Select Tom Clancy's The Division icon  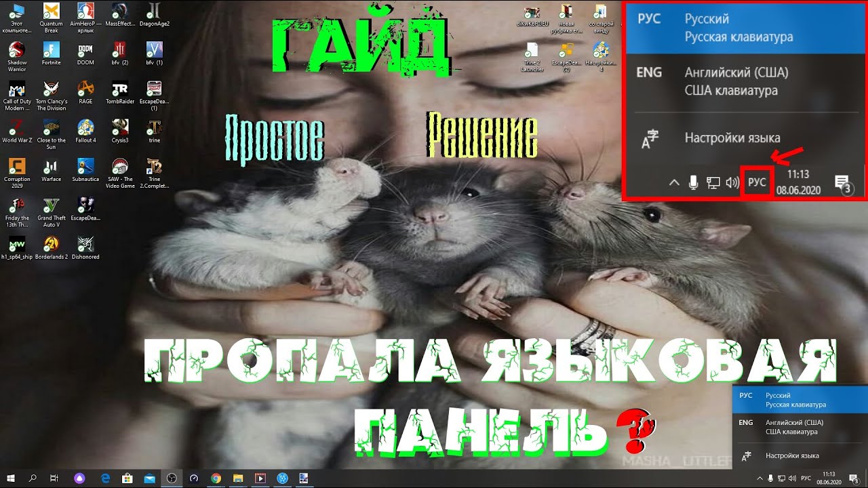[52, 96]
